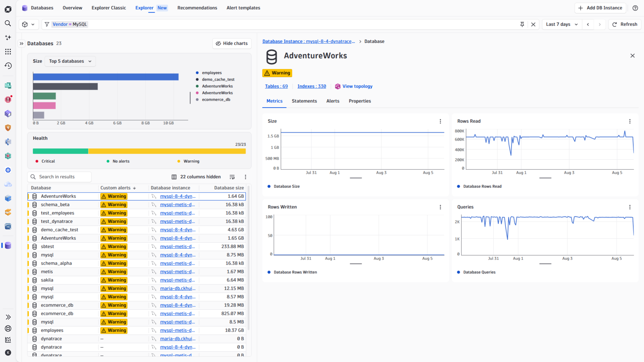The image size is (644, 362).
Task: Open the table options three-dot menu
Action: [246, 177]
